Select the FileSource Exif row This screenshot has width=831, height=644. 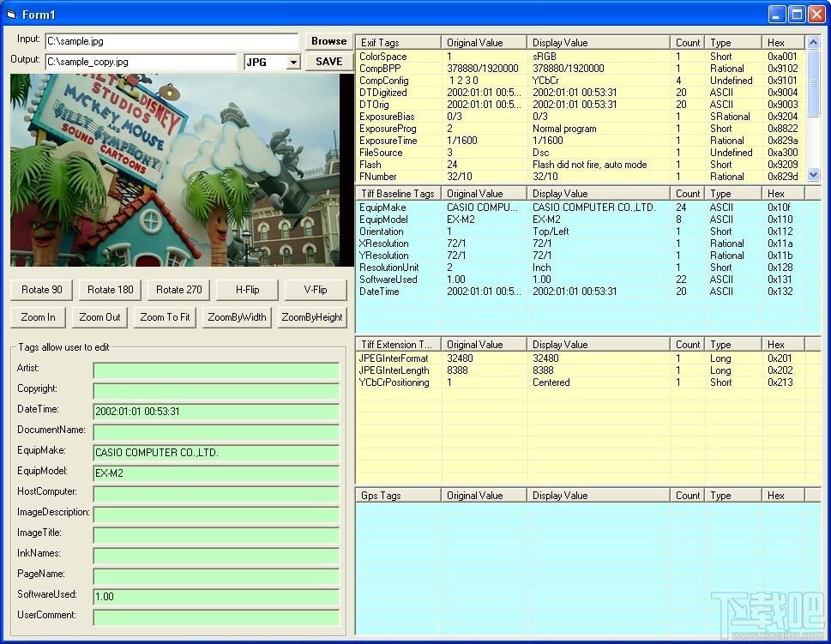pos(581,153)
